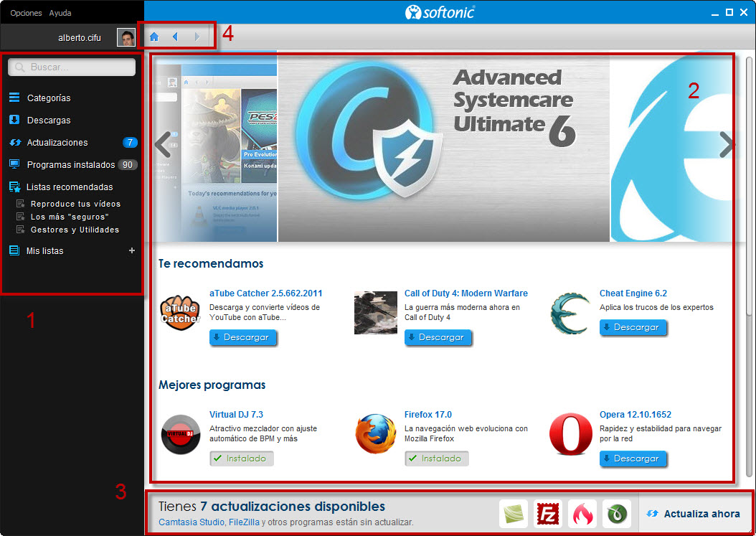The width and height of the screenshot is (756, 536).
Task: Open the Ayuda menu
Action: tap(60, 12)
